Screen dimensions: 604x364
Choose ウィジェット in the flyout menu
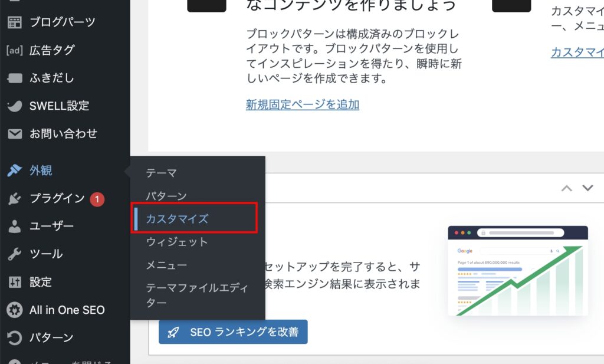(177, 242)
